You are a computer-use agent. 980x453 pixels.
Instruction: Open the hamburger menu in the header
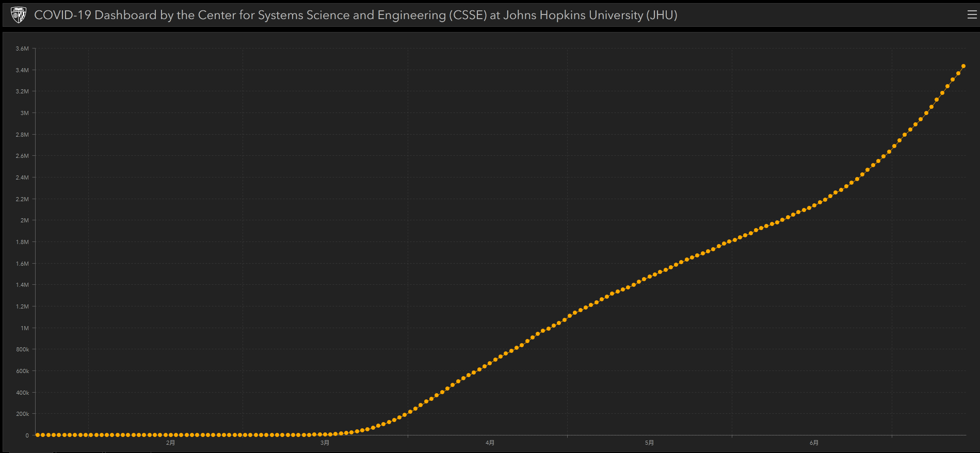(x=972, y=15)
